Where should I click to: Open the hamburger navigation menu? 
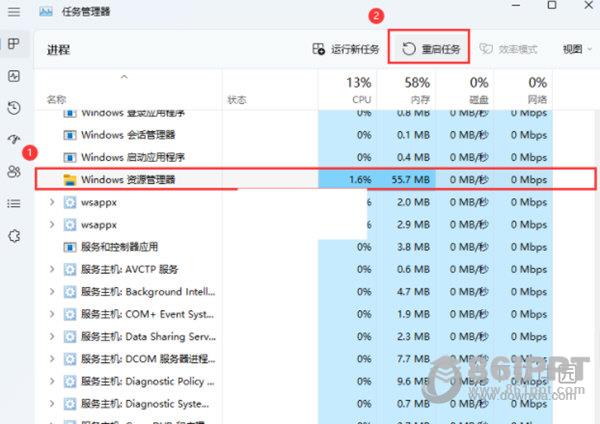[x=14, y=12]
